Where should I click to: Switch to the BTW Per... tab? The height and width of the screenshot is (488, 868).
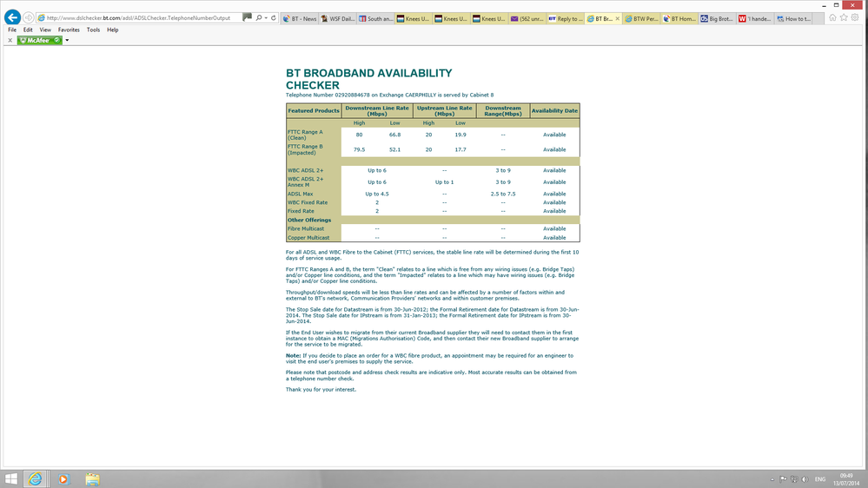(x=641, y=19)
